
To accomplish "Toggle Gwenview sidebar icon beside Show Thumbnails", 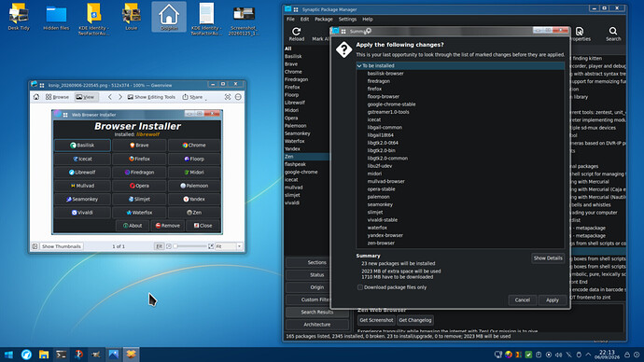I will click(35, 246).
